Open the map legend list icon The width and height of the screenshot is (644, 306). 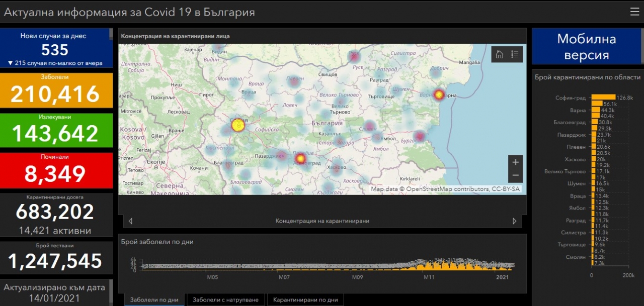tap(515, 54)
